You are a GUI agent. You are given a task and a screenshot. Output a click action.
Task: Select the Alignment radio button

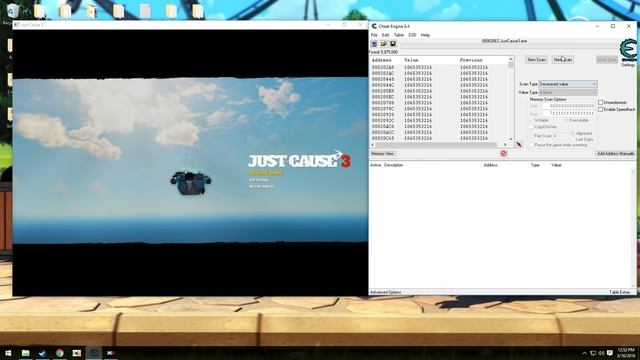pos(573,133)
